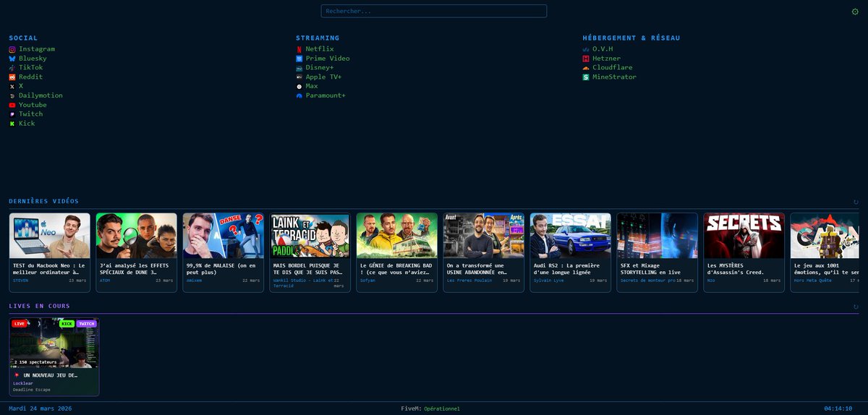Click the FiveM Opérationnel status
The width and height of the screenshot is (868, 415).
coord(430,408)
